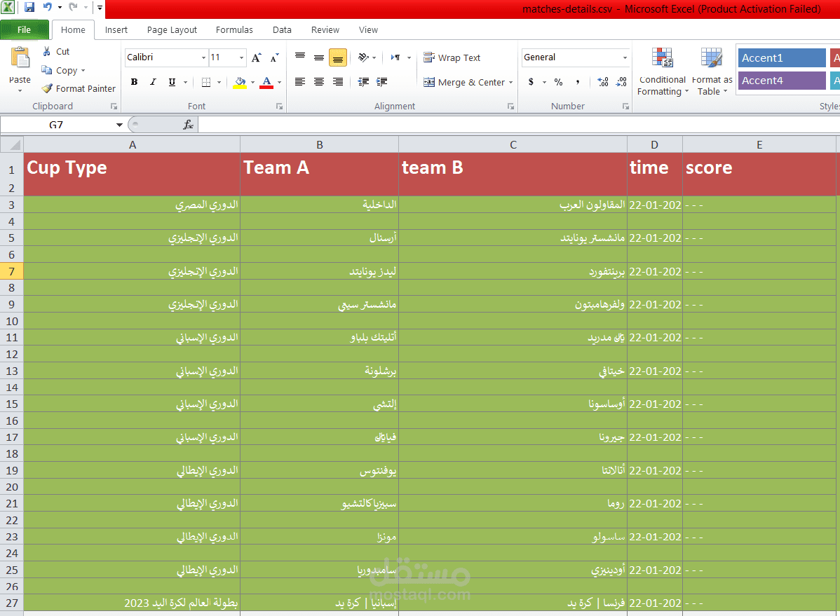Viewport: 840px width, 616px height.
Task: Click the Paste clipboard icon
Action: point(20,58)
